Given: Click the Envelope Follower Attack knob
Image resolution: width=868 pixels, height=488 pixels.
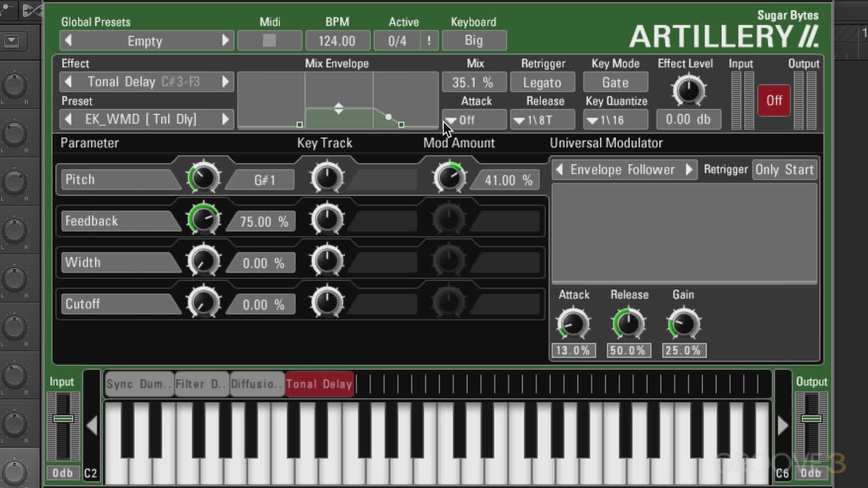Looking at the screenshot, I should click(573, 324).
